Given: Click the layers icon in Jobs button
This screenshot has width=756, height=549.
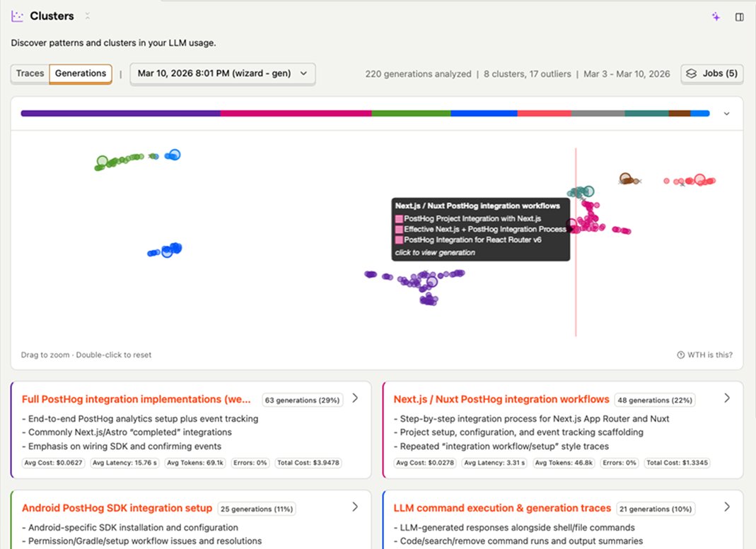Looking at the screenshot, I should 692,73.
